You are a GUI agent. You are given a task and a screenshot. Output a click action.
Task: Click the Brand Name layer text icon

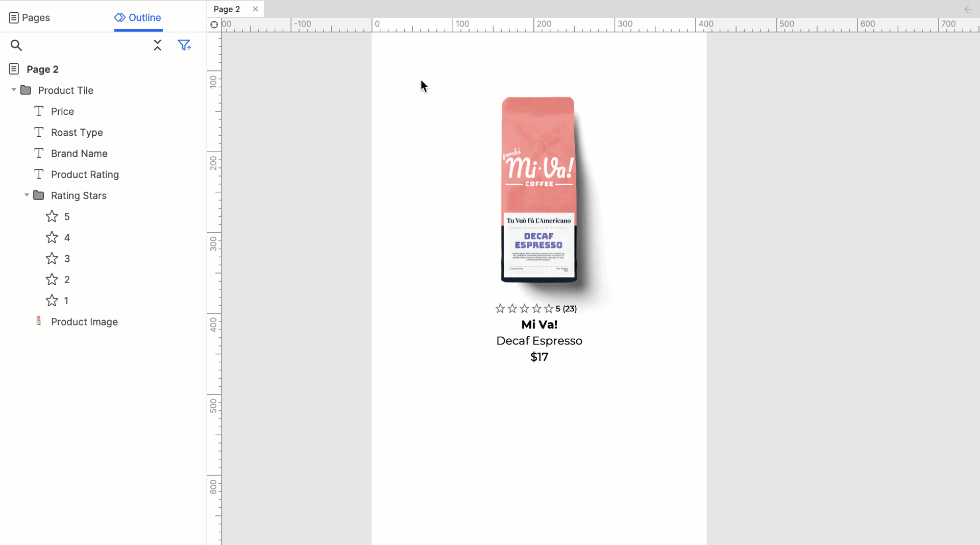click(39, 153)
